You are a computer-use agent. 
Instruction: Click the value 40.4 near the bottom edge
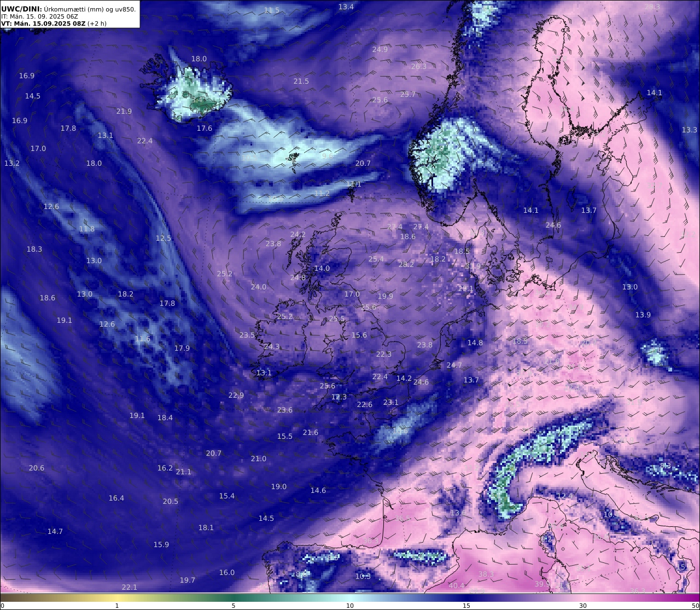(x=457, y=585)
